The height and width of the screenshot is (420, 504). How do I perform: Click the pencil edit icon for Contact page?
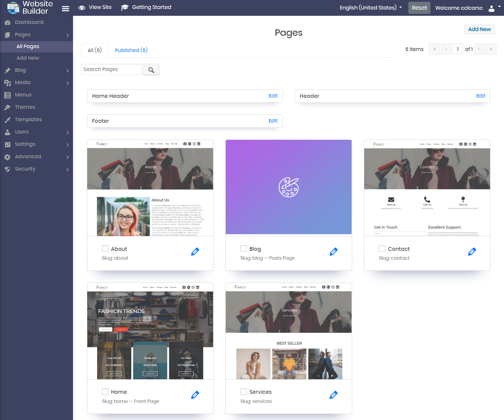[x=472, y=252]
